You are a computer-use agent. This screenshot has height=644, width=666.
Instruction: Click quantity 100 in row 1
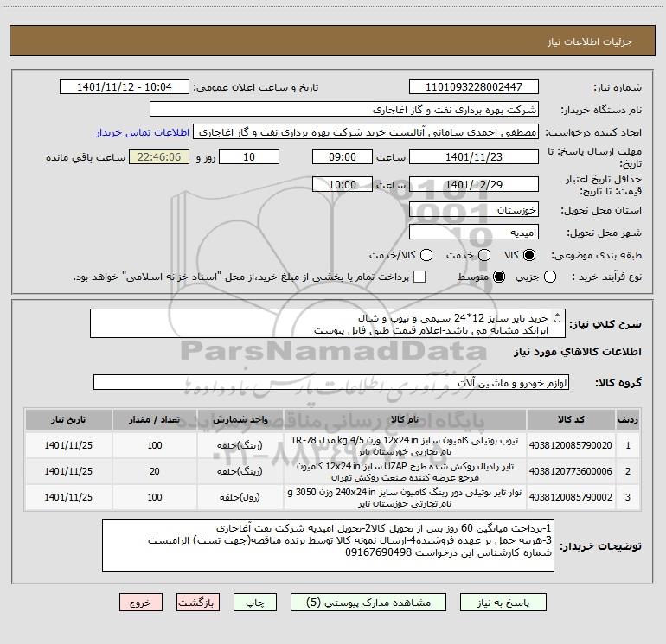point(155,445)
